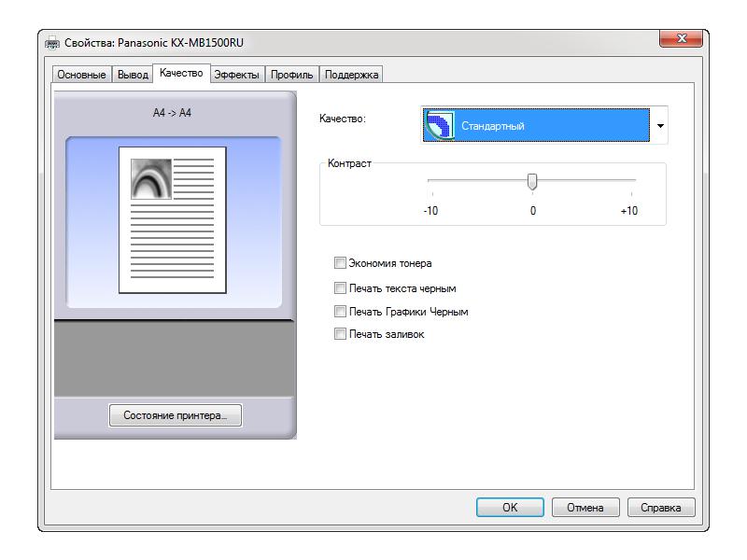Viewport: 747px width, 560px height.
Task: Enable Печать заливок checkbox
Action: click(340, 334)
